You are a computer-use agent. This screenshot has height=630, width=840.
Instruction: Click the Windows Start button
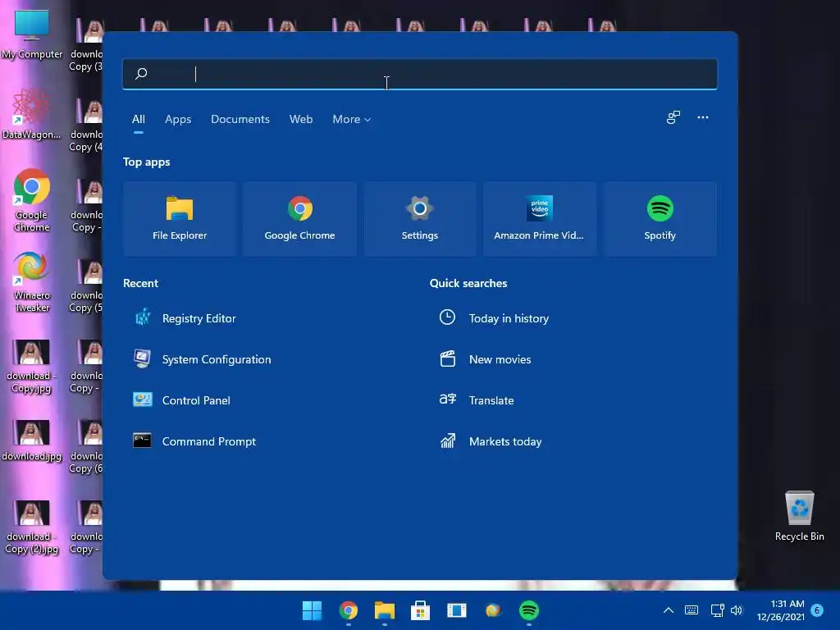tap(312, 610)
